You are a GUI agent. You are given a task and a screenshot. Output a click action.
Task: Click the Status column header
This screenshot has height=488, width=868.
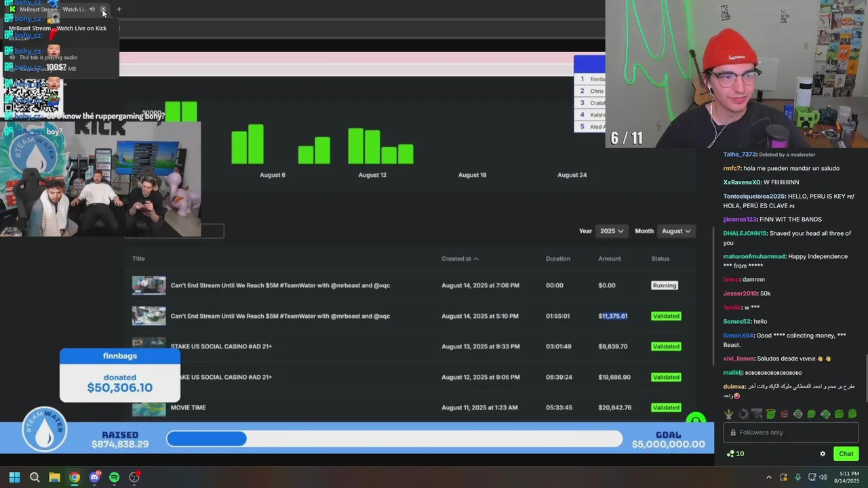coord(660,258)
